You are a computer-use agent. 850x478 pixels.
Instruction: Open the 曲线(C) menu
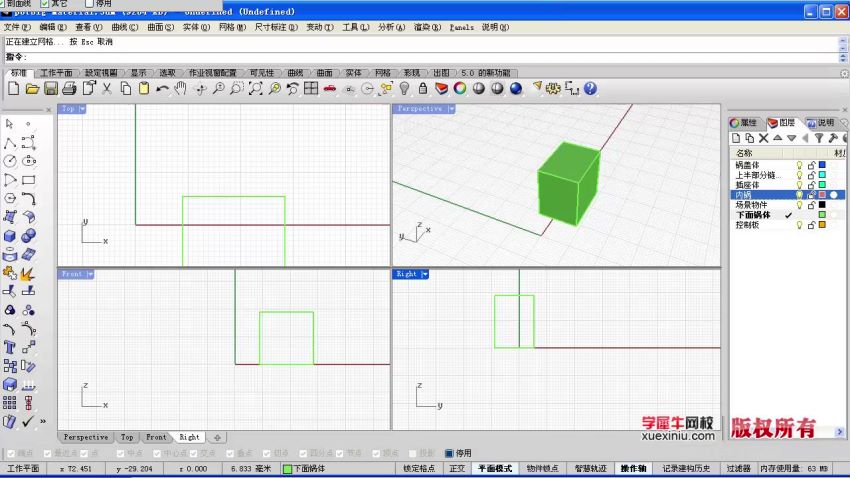point(125,27)
